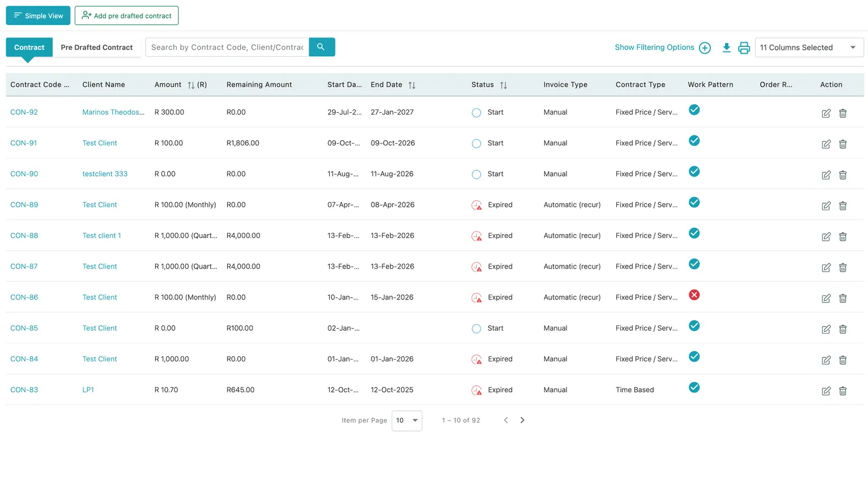This screenshot has width=868, height=494.
Task: Click red work pattern cross for CON-86
Action: pyautogui.click(x=694, y=295)
